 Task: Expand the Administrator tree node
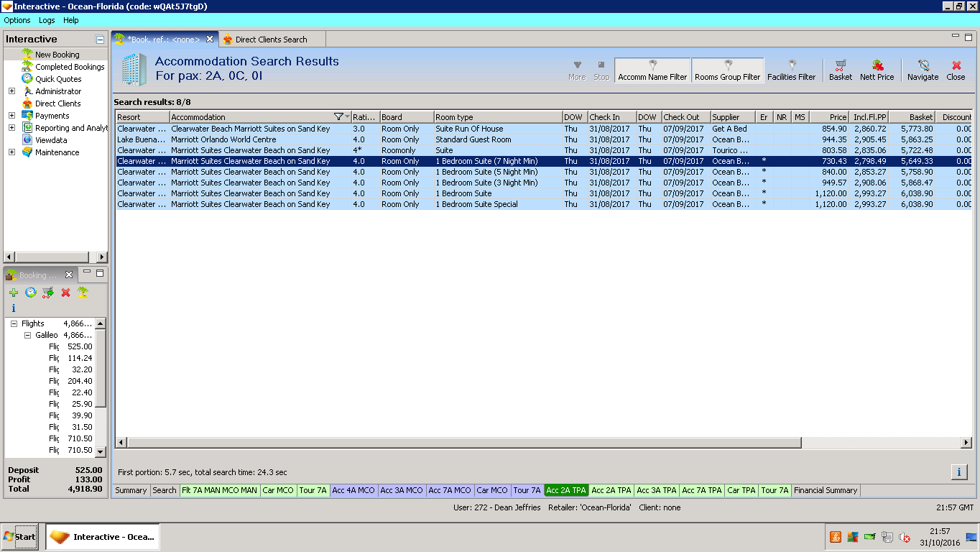click(11, 91)
